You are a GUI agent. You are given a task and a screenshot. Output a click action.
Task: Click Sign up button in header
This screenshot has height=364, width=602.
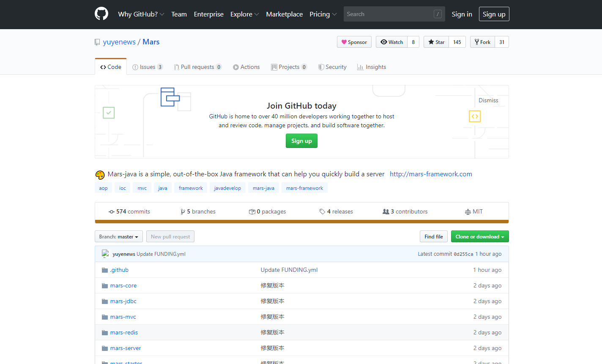point(494,14)
